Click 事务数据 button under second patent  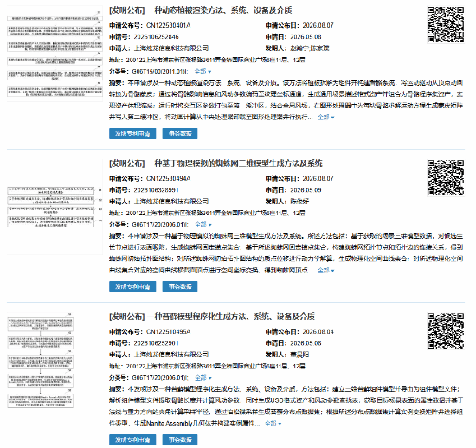click(180, 286)
